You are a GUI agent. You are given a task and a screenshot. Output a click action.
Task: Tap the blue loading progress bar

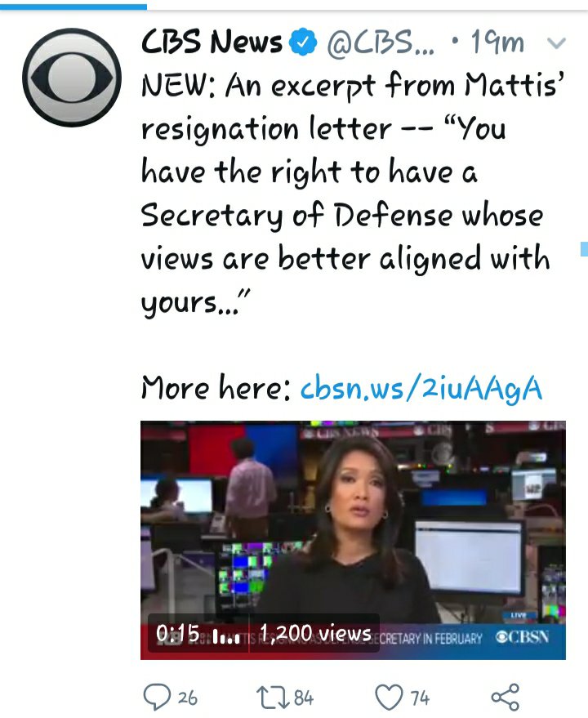pos(73,7)
